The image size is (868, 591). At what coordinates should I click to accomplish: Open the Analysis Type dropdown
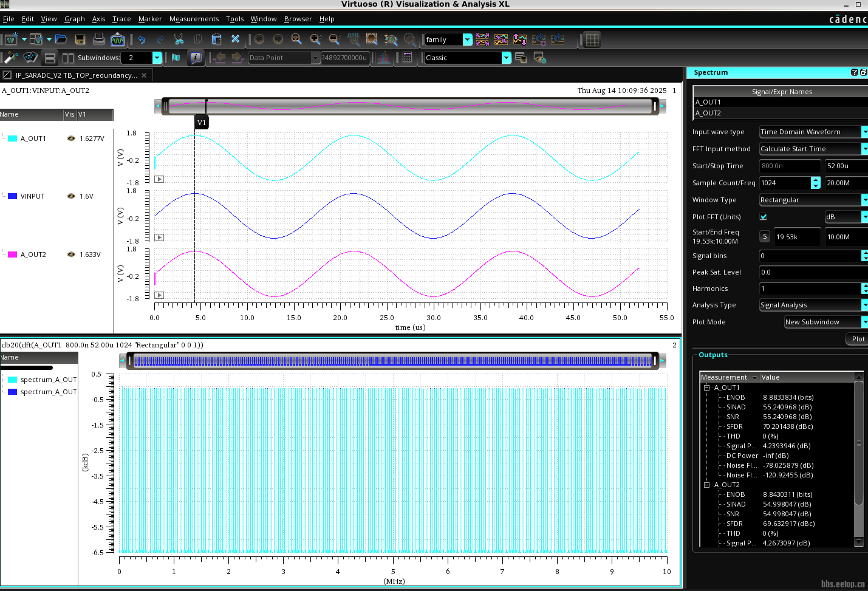pos(813,305)
